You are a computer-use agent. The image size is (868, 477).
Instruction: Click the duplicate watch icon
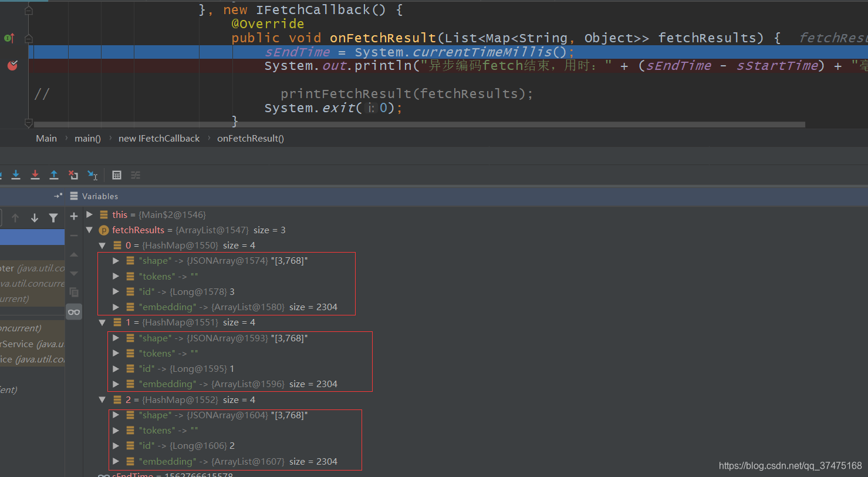(74, 292)
